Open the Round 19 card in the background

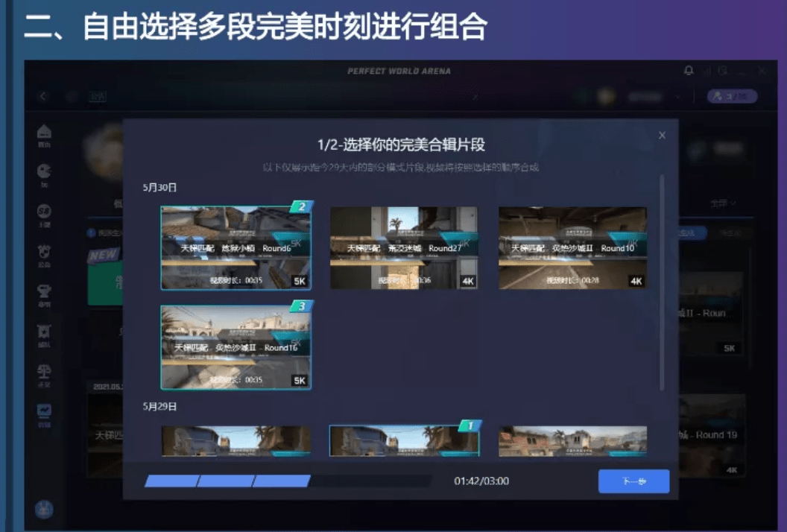[712, 435]
